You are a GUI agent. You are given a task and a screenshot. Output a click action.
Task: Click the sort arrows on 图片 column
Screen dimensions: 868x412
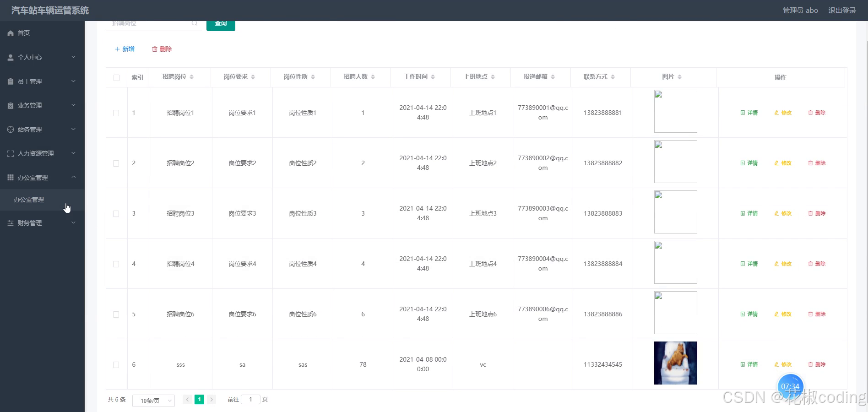(679, 77)
